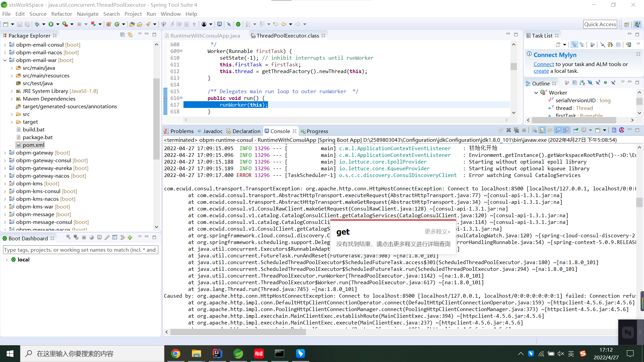The image size is (644, 362).
Task: Open ConsulDiscoveryClient link in console log
Action: coord(398,175)
